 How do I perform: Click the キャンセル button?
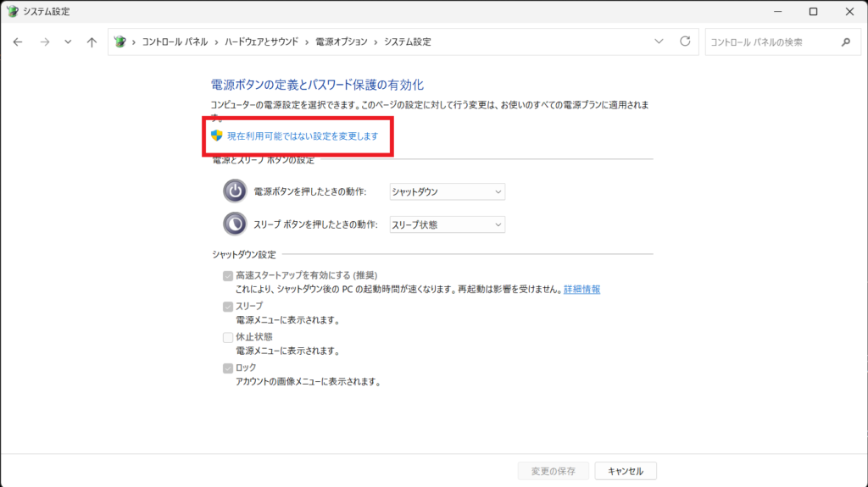point(625,471)
